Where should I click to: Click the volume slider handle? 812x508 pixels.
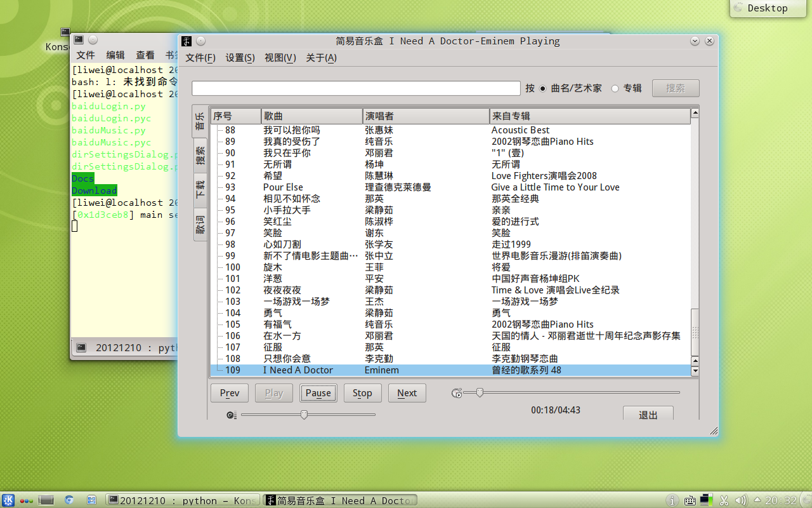304,415
